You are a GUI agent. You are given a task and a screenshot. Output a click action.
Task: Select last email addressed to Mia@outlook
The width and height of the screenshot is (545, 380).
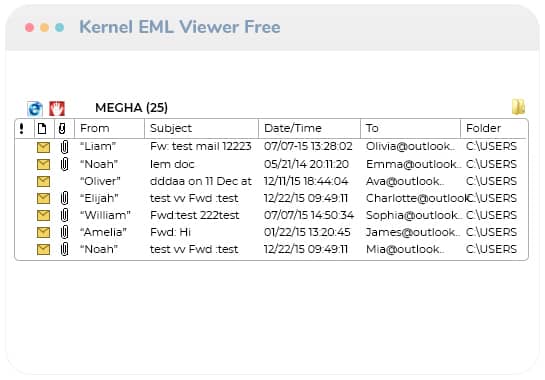coord(271,249)
